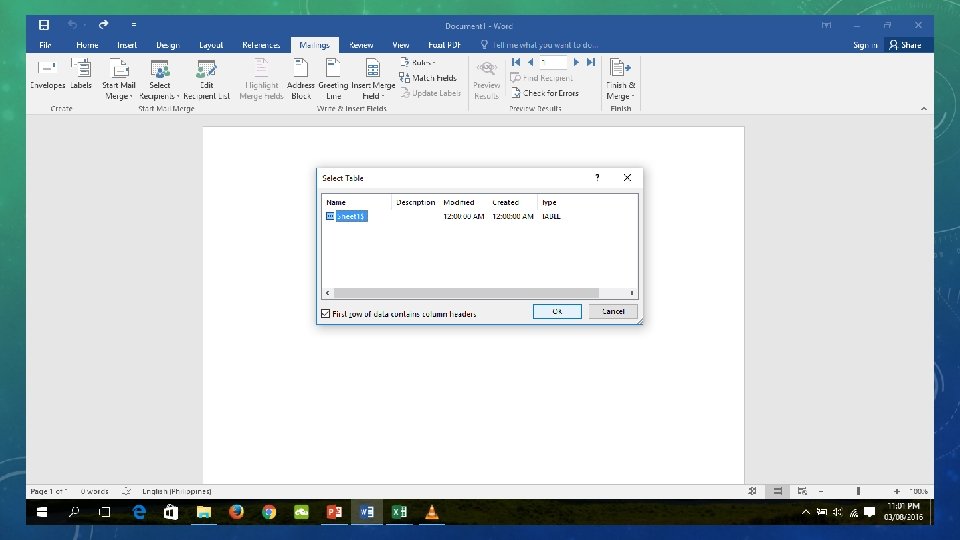The height and width of the screenshot is (540, 960).
Task: Switch to the References tab
Action: click(x=261, y=45)
